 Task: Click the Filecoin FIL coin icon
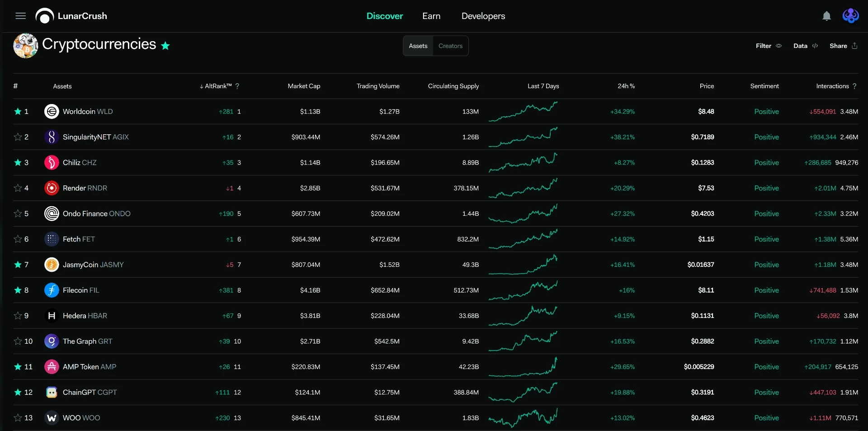pyautogui.click(x=52, y=290)
